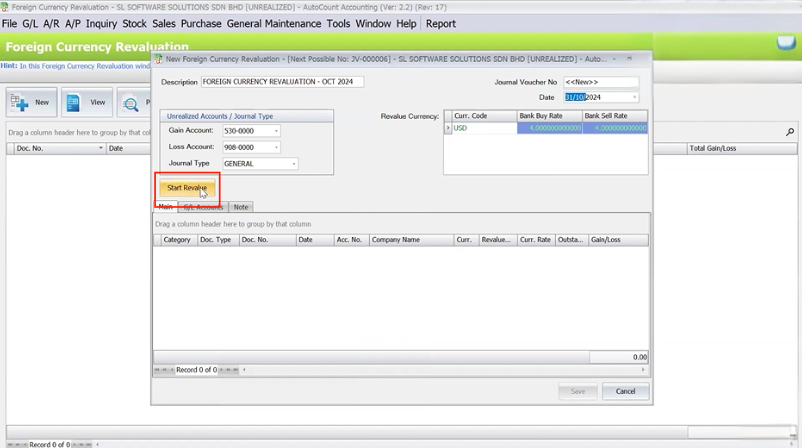
Task: Click the dialog title bar app icon
Action: coord(159,60)
